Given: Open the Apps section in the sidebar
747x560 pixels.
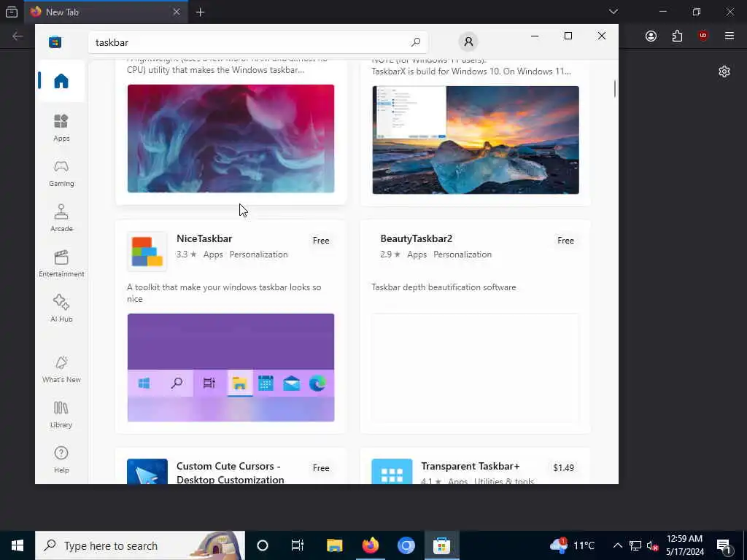Looking at the screenshot, I should (x=61, y=128).
